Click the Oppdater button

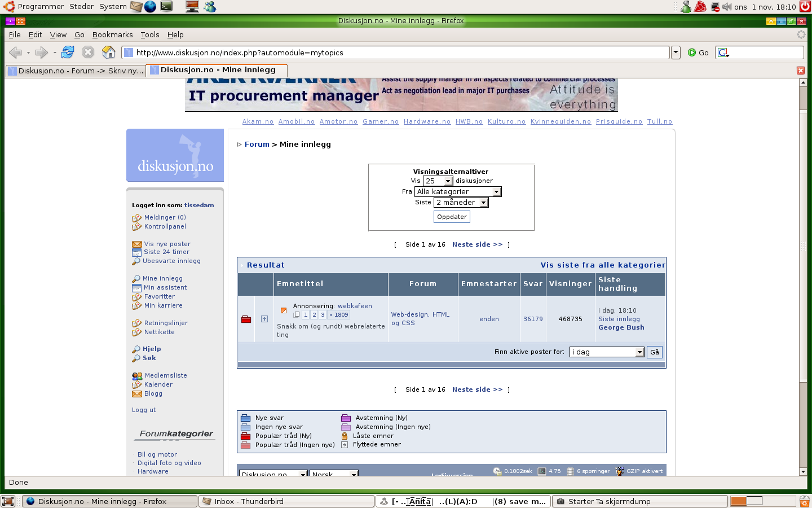pyautogui.click(x=452, y=217)
